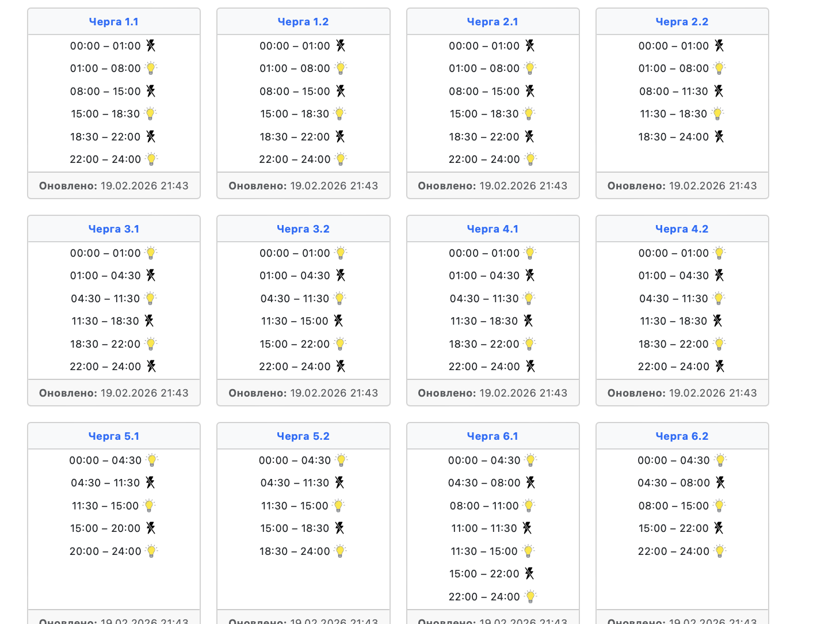
Task: Click power-off icon for 00:00–01:00 in Черга 1.1
Action: [x=151, y=45]
